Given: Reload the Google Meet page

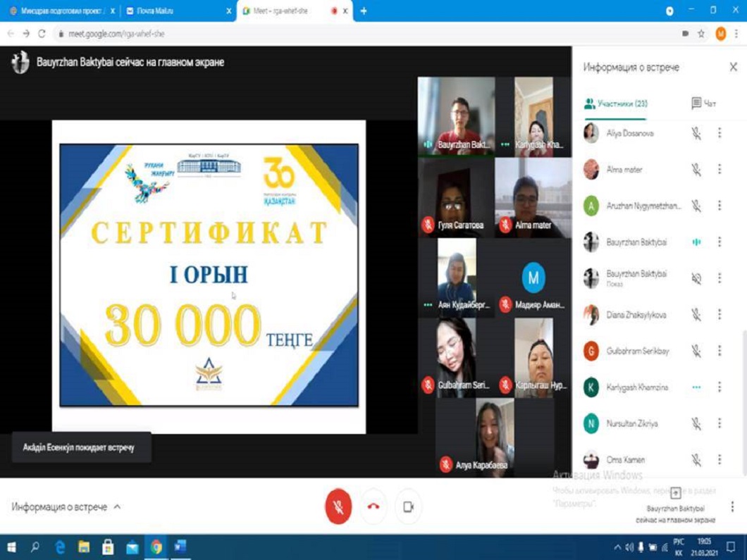Looking at the screenshot, I should (x=42, y=33).
